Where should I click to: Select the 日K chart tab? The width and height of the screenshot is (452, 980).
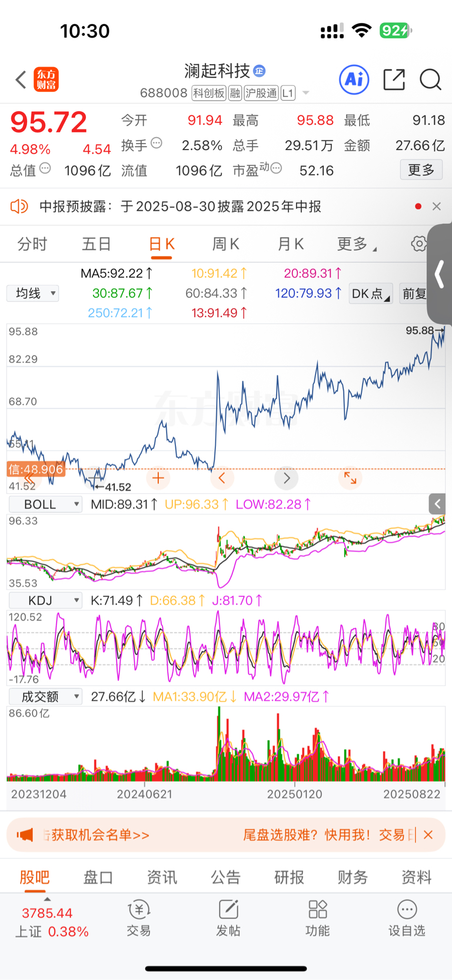pyautogui.click(x=162, y=244)
